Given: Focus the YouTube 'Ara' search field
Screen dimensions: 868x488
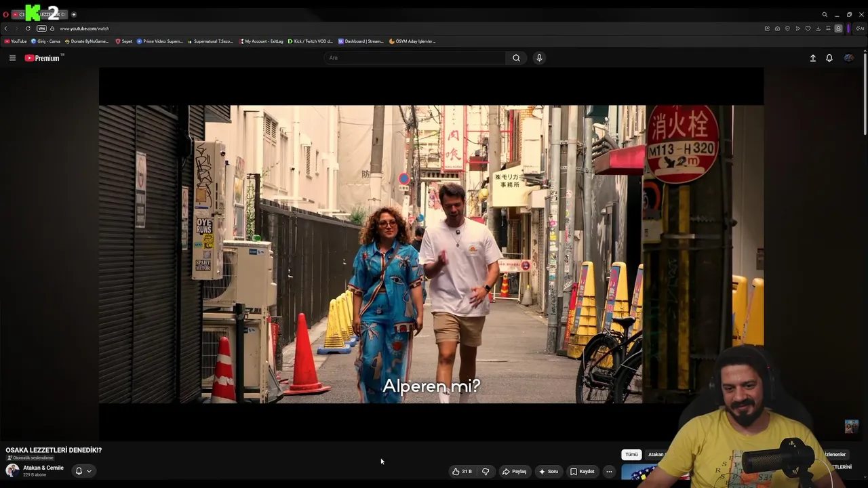Looking at the screenshot, I should [x=415, y=58].
